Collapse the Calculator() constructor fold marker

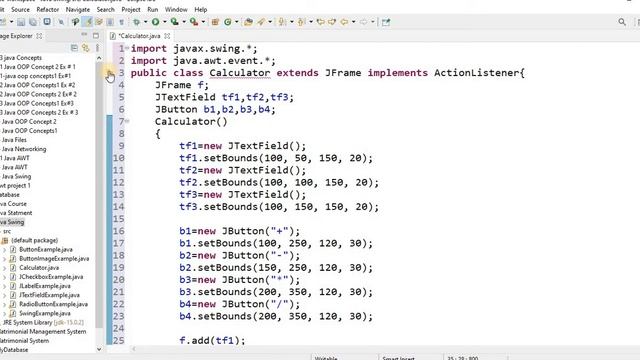(127, 121)
